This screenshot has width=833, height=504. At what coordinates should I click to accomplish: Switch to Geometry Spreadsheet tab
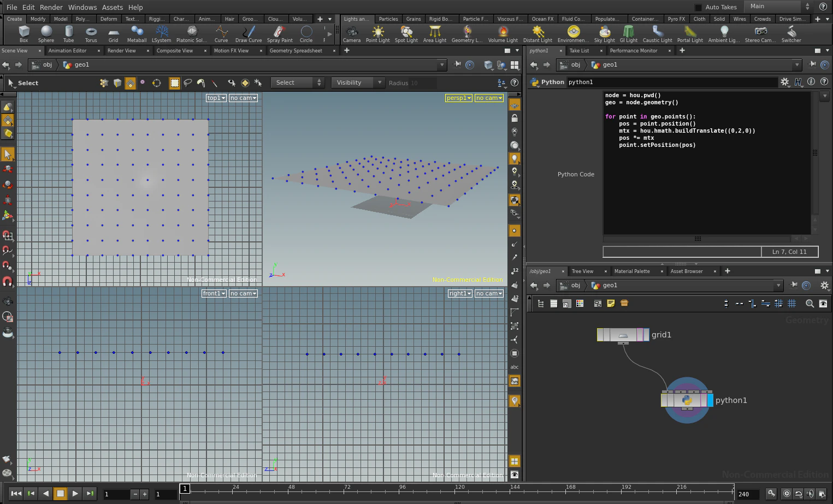pyautogui.click(x=296, y=51)
